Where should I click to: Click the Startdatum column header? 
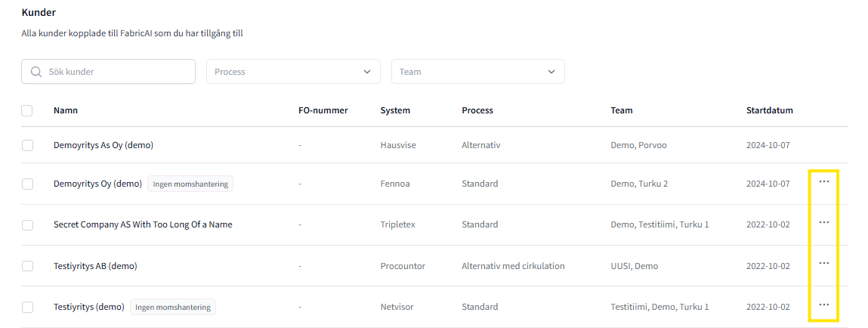click(769, 110)
